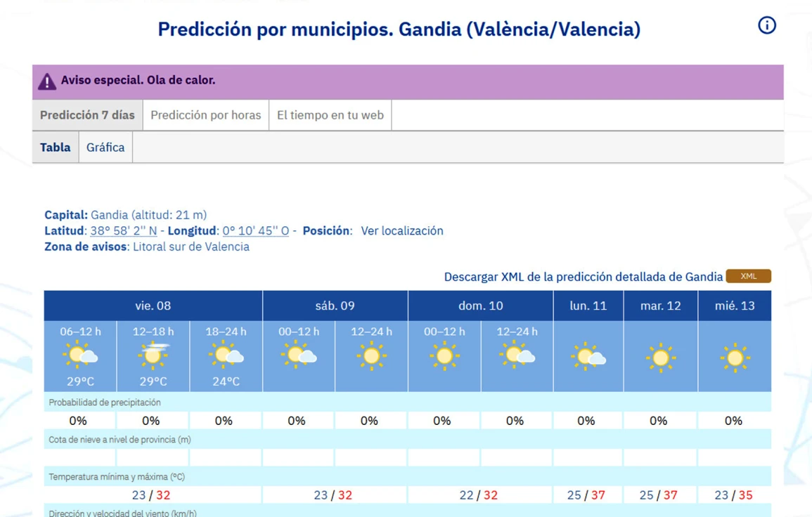Click the page title Predicción por municipios. Gandia
This screenshot has height=517, width=812.
click(x=399, y=30)
